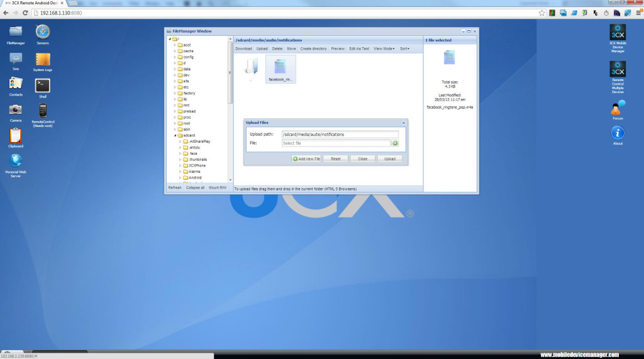Collapse the sdcard folder in tree
Image resolution: width=644 pixels, height=359 pixels.
[x=175, y=136]
